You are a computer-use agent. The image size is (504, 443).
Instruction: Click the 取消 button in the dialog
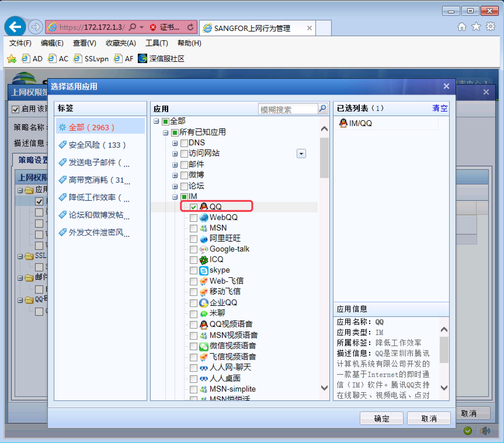click(429, 418)
